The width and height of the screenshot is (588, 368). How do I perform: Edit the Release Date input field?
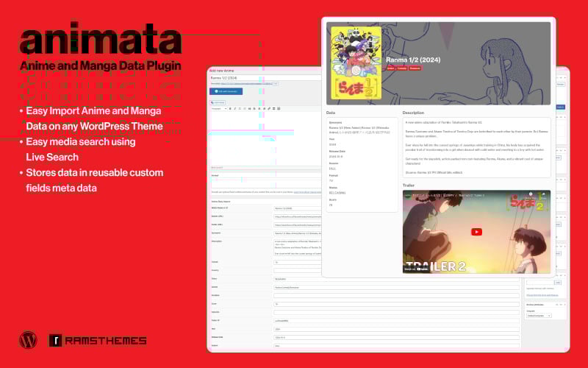pyautogui.click(x=396, y=337)
